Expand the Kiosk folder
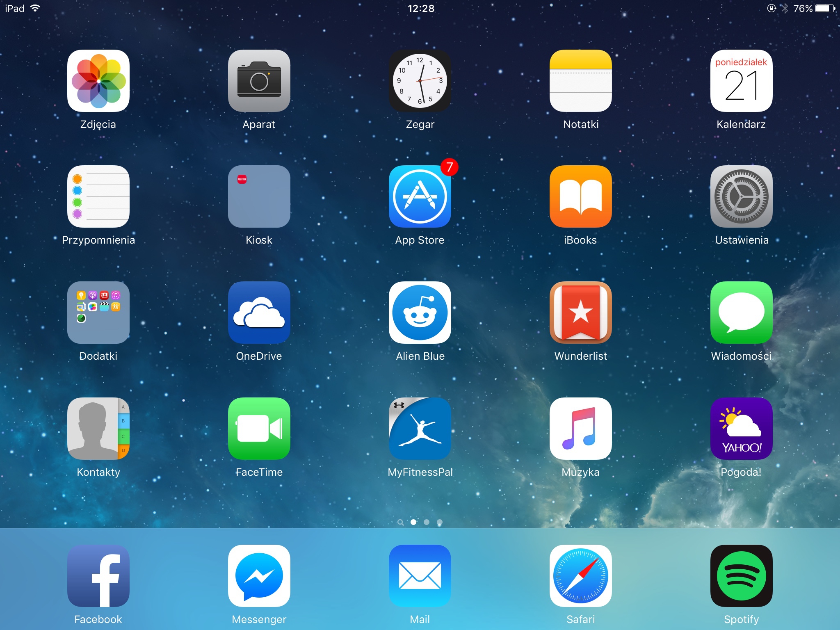Screen dimensions: 840x630 259,196
